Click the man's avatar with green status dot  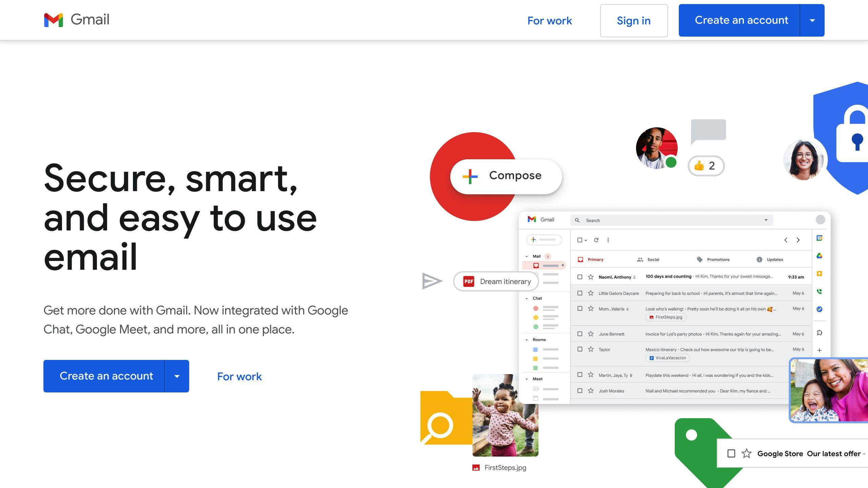657,148
